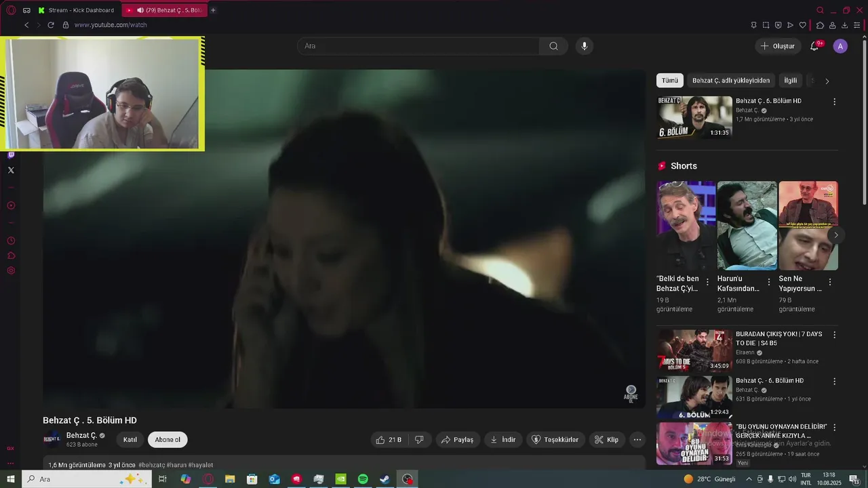Viewport: 868px width, 488px height.
Task: Open the Harun'u Kafasından short thumbnail
Action: coord(747,226)
